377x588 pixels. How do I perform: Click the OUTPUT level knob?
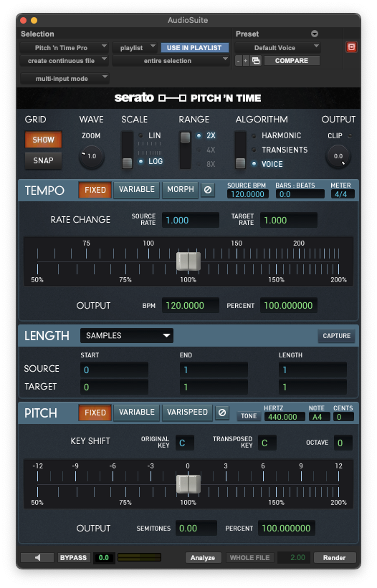[x=338, y=156]
